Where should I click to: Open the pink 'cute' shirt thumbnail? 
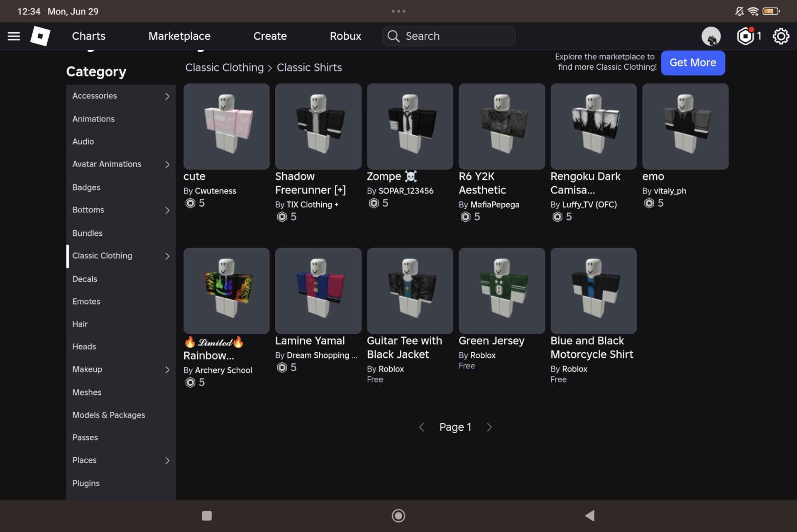227,127
